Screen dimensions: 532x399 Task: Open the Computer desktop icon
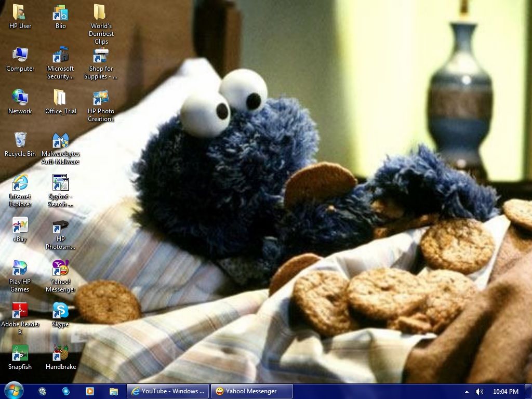20,59
